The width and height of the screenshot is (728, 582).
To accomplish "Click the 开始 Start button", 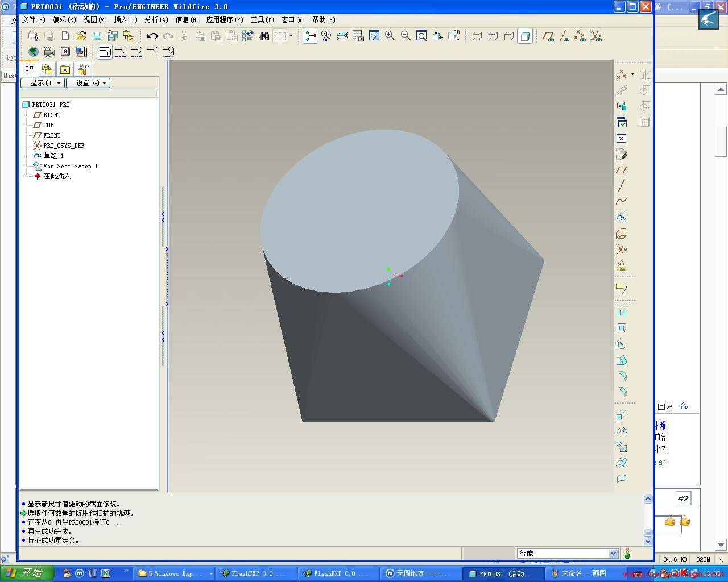I will click(27, 573).
